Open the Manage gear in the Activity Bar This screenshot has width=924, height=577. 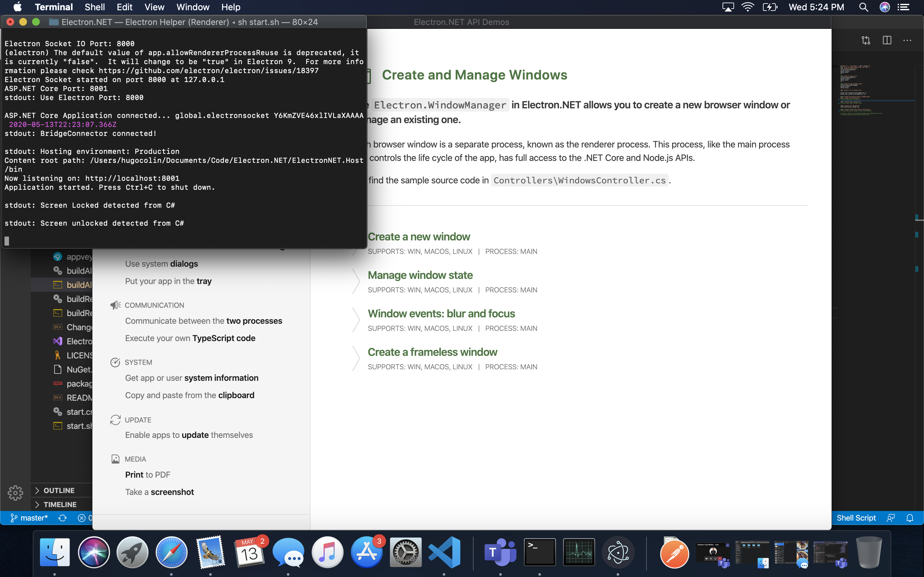[x=15, y=493]
